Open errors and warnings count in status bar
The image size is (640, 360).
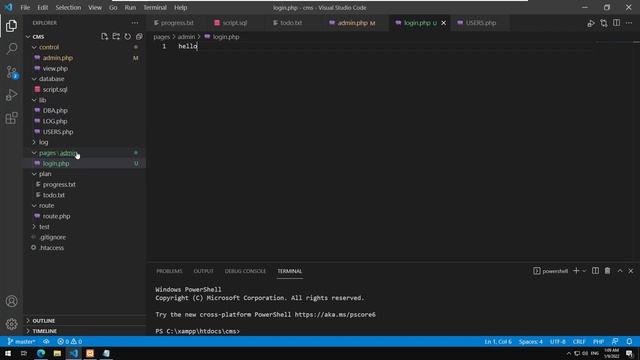[x=70, y=342]
